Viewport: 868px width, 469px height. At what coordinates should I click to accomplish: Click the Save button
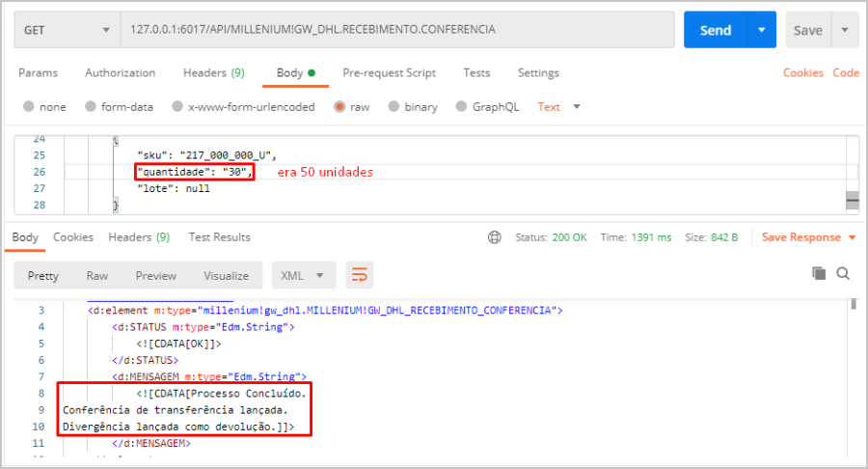click(x=808, y=30)
